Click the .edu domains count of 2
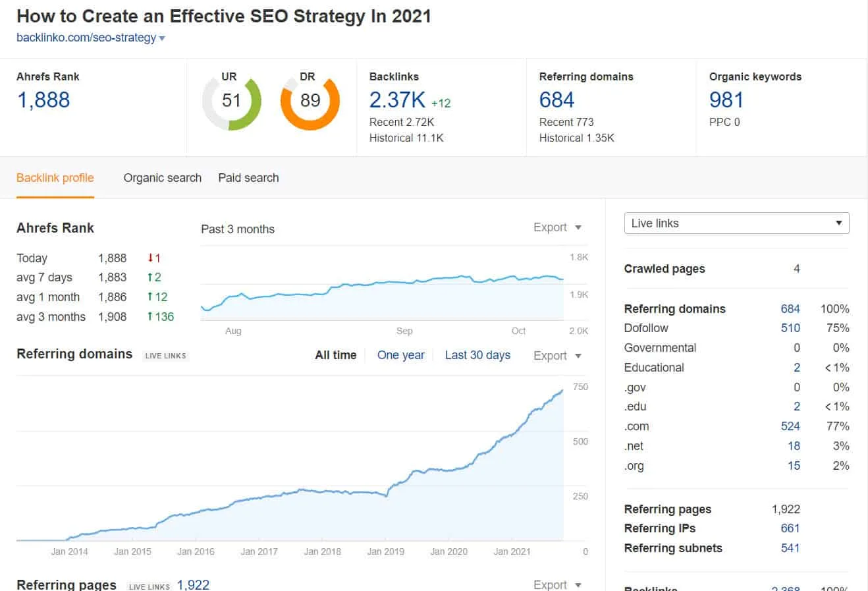868x591 pixels. [796, 407]
